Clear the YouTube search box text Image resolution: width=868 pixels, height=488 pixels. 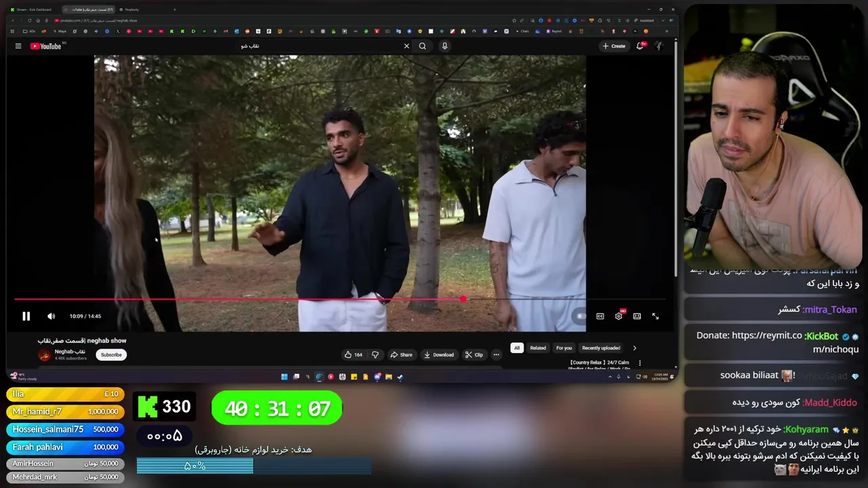point(406,46)
